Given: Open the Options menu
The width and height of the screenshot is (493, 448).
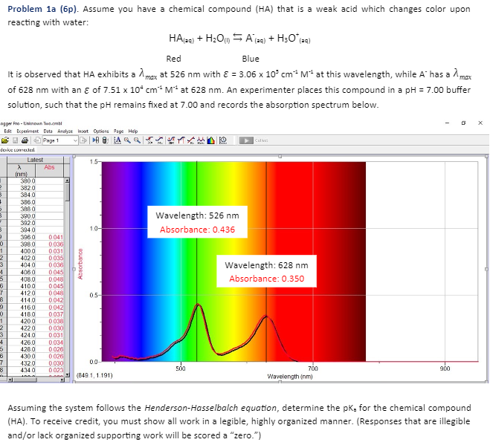Looking at the screenshot, I should (101, 132).
